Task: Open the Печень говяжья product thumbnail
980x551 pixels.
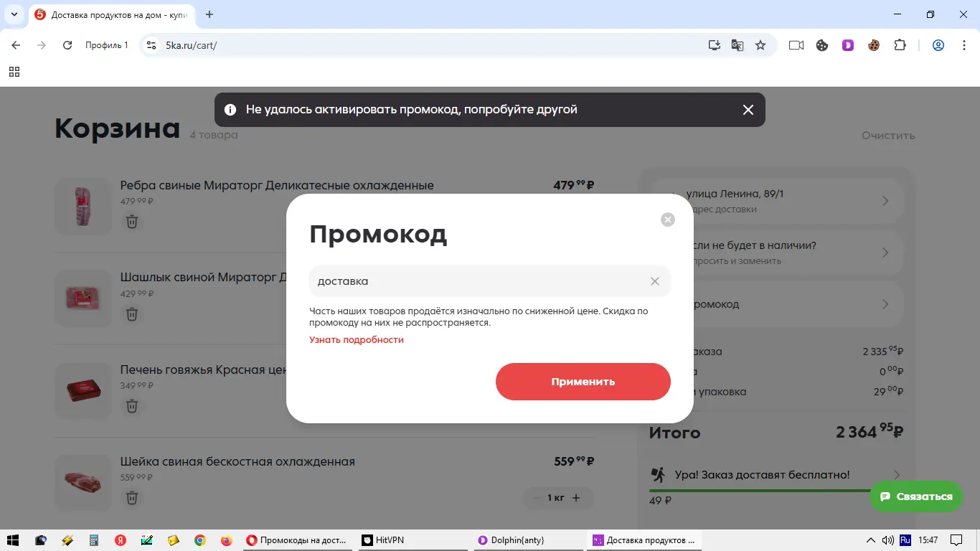Action: (83, 391)
